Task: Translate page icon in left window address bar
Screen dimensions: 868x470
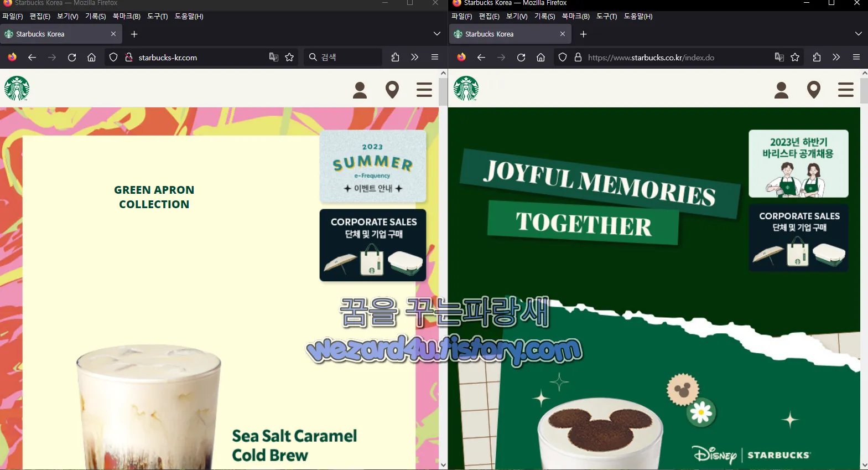Action: 274,57
